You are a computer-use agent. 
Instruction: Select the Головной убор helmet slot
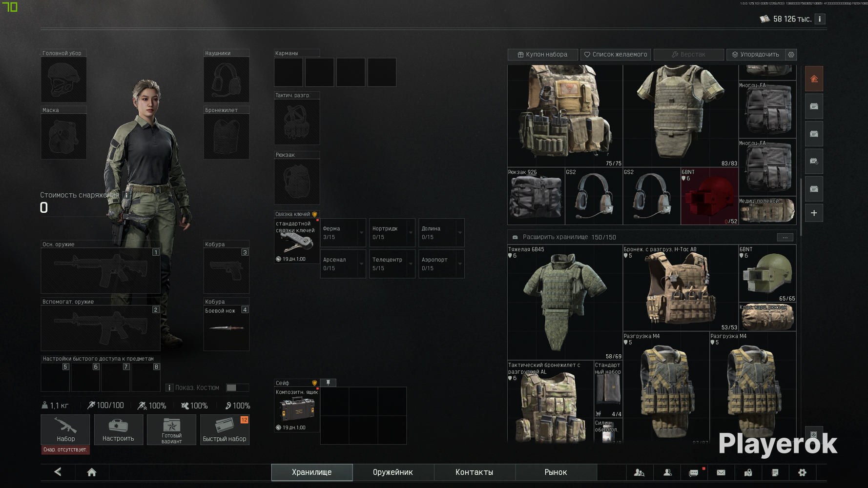[63, 80]
